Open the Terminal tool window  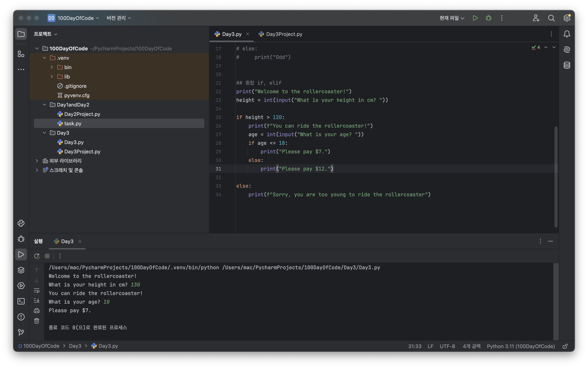tap(21, 301)
